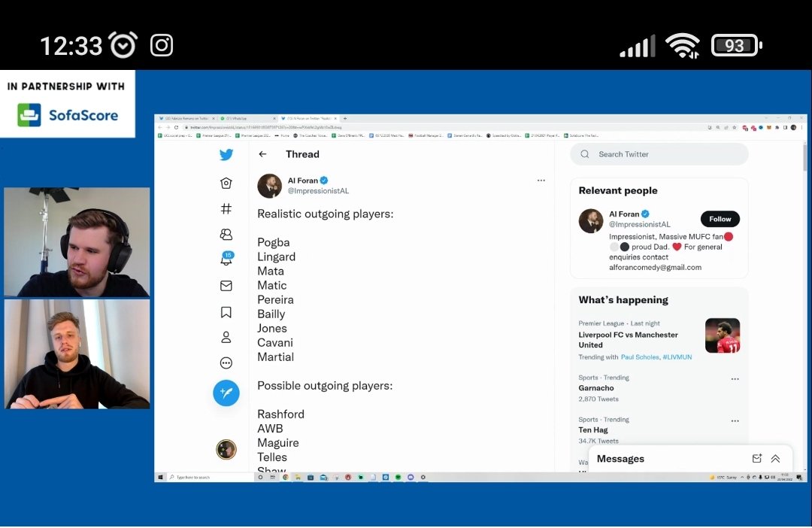Viewport: 812px width, 528px height.
Task: Click the Liverpool match thumbnail image
Action: [723, 335]
